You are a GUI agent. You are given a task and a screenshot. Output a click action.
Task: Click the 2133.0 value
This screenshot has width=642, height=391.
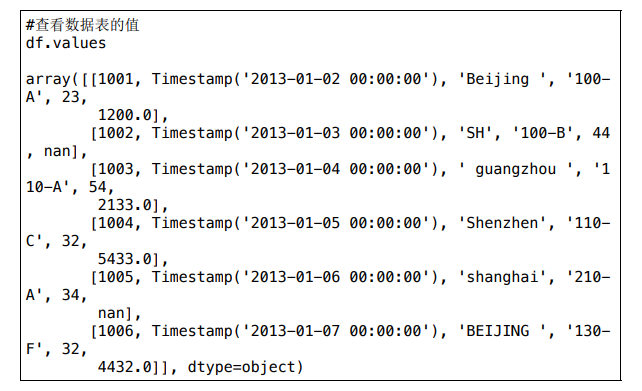[125, 205]
